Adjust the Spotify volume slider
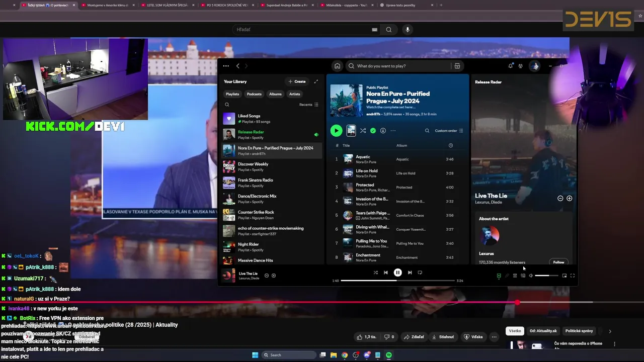This screenshot has height=362, width=644. (546, 276)
